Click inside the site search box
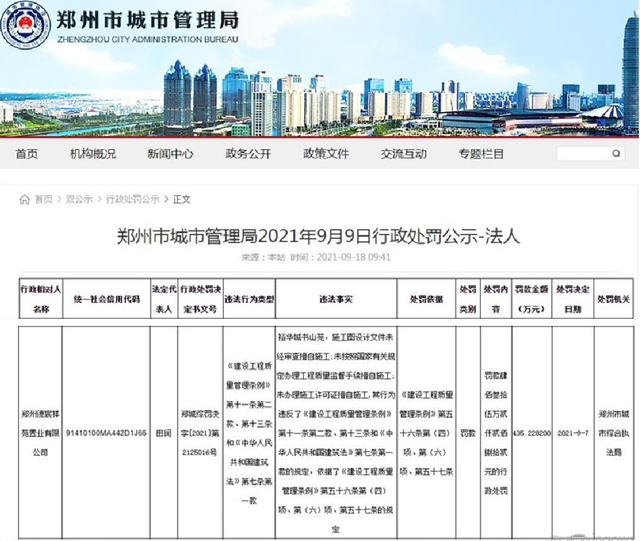This screenshot has height=541, width=640. 580,154
